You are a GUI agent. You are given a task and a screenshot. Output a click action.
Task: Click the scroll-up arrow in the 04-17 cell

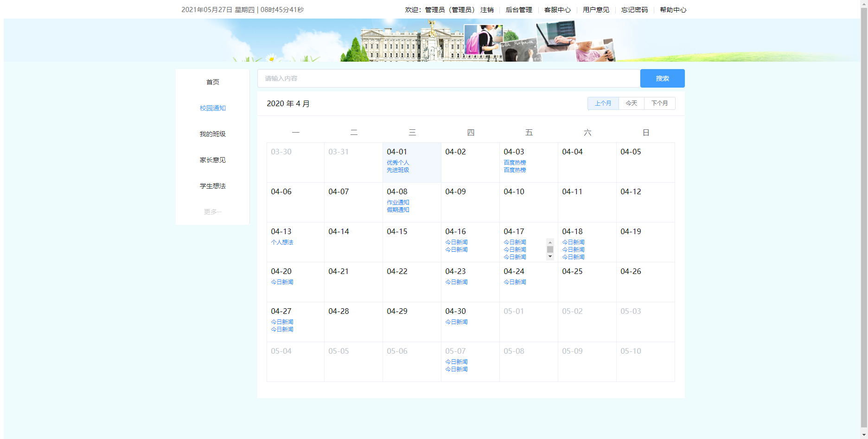[x=550, y=242]
